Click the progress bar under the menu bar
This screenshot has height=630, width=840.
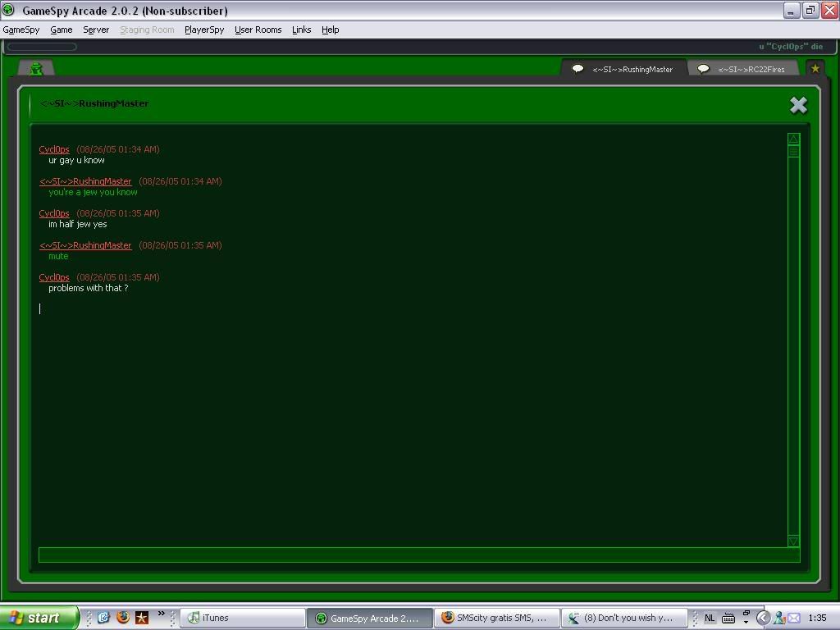coord(42,47)
